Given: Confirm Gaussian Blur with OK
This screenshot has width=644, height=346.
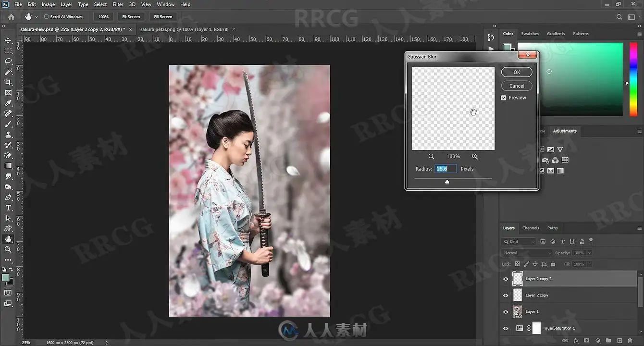Looking at the screenshot, I should coord(517,72).
